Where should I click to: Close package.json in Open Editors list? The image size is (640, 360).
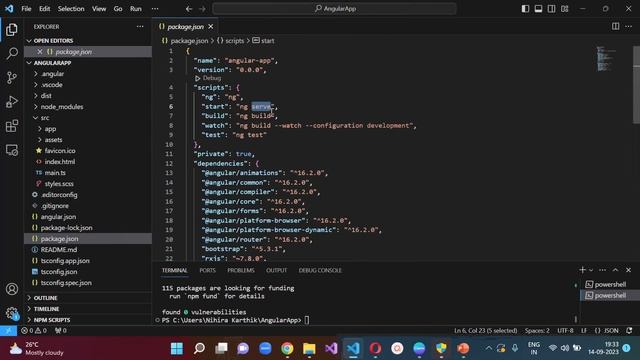tap(40, 52)
